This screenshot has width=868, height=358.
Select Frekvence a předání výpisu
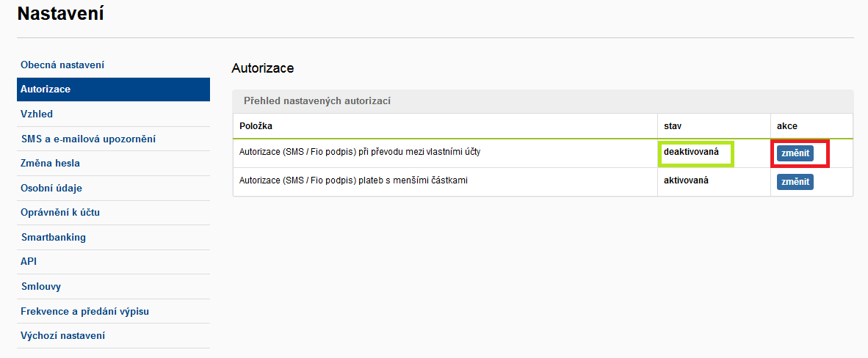[x=113, y=311]
